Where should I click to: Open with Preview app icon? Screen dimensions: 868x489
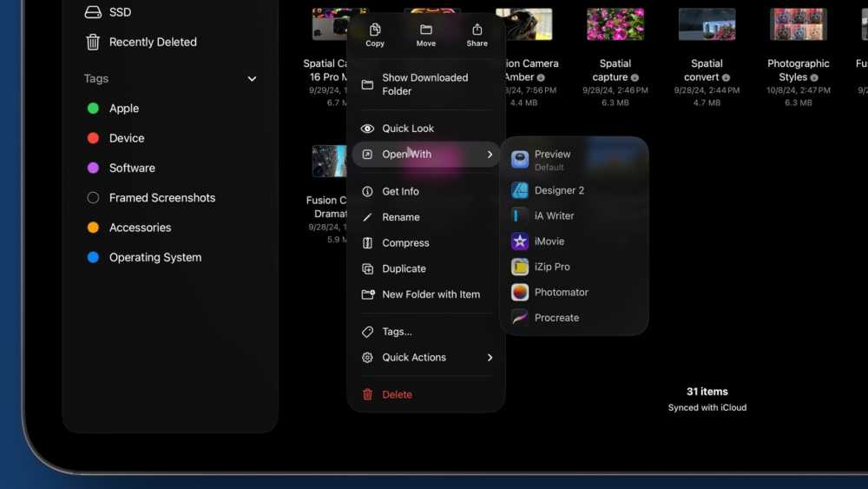(520, 160)
